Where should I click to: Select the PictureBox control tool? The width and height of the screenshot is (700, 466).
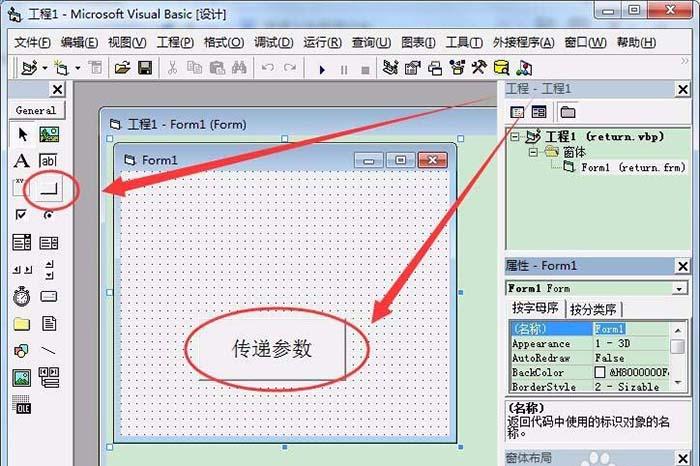click(49, 134)
